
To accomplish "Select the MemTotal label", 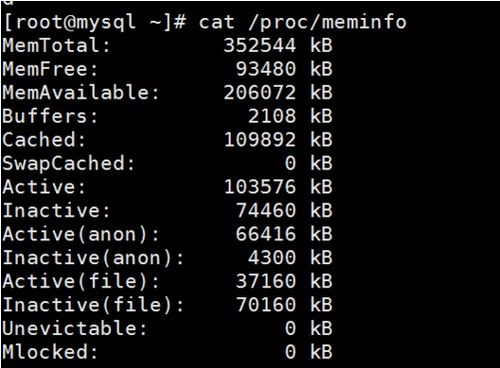I will (x=56, y=45).
